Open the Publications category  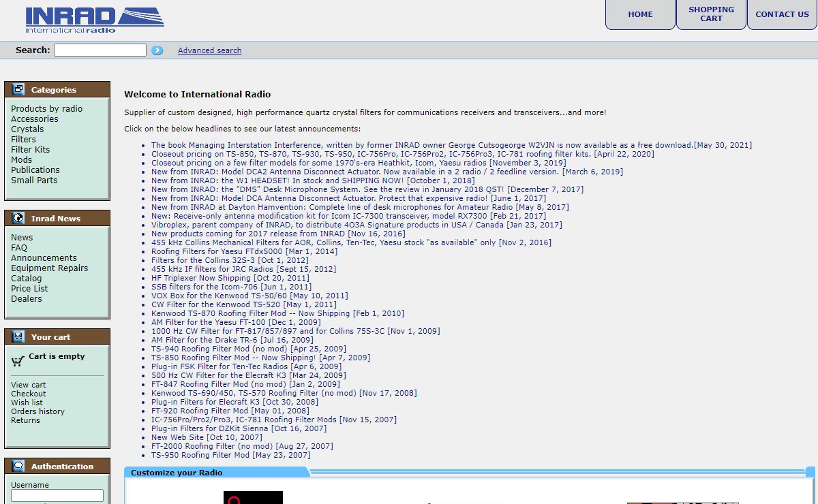pyautogui.click(x=35, y=170)
